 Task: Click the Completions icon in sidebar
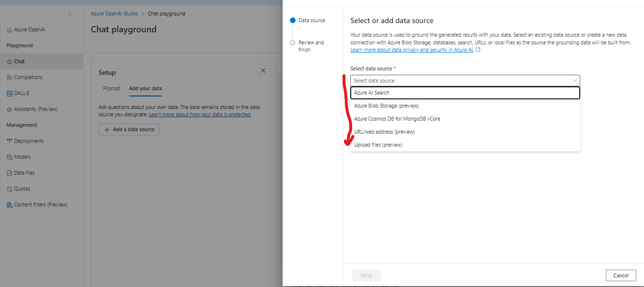10,78
